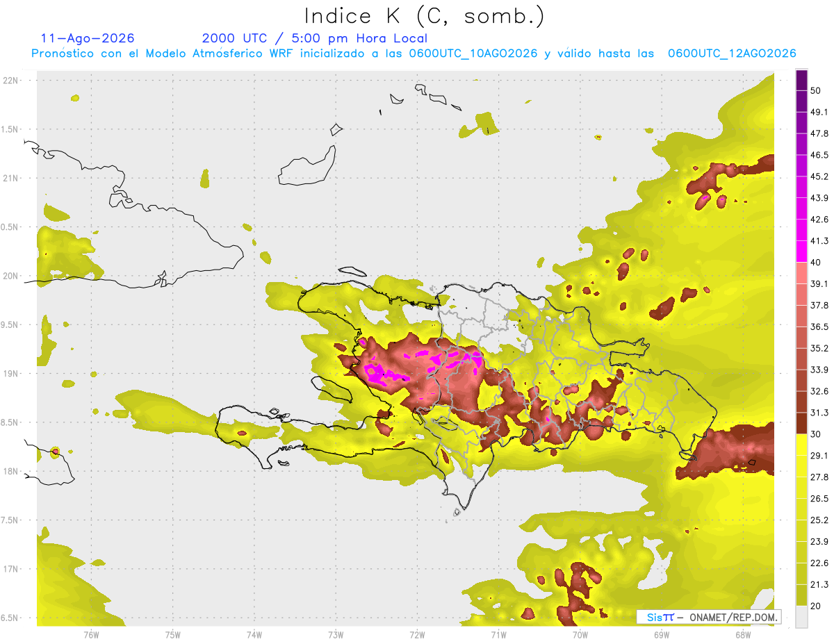Image resolution: width=834 pixels, height=644 pixels.
Task: Click the Indice K chart title
Action: point(425,16)
